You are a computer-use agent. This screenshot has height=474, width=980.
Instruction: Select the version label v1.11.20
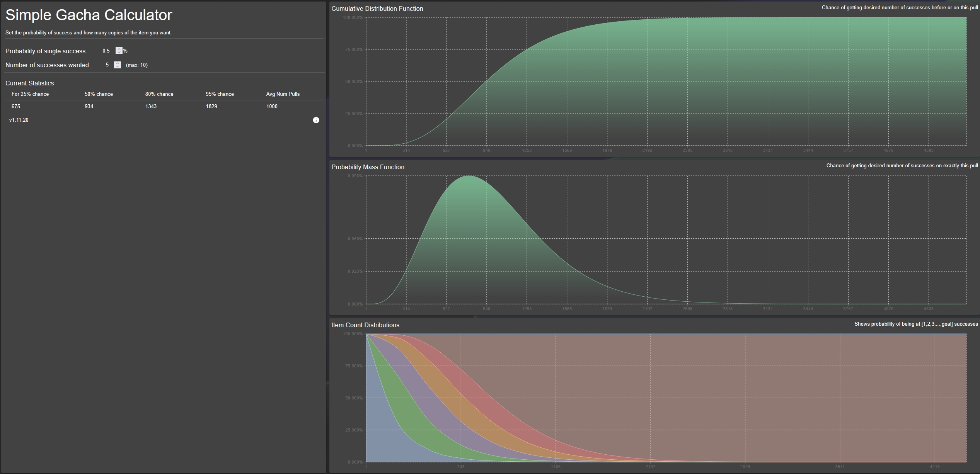[x=19, y=120]
